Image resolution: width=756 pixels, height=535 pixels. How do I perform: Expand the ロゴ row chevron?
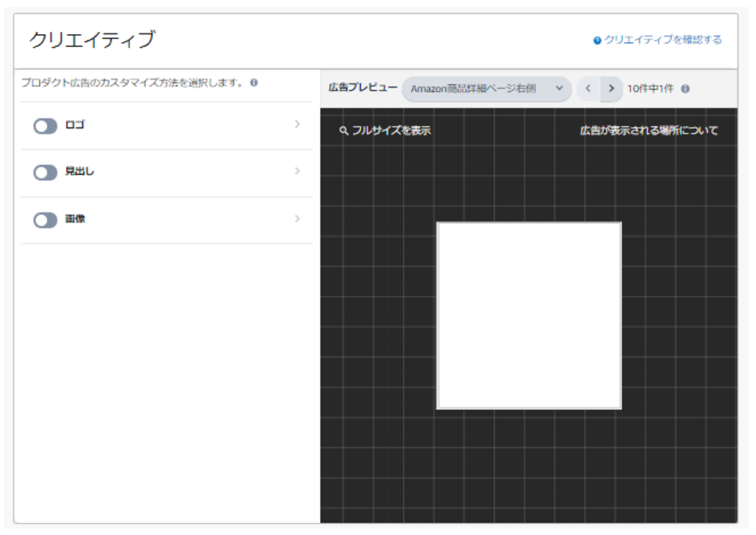(297, 124)
